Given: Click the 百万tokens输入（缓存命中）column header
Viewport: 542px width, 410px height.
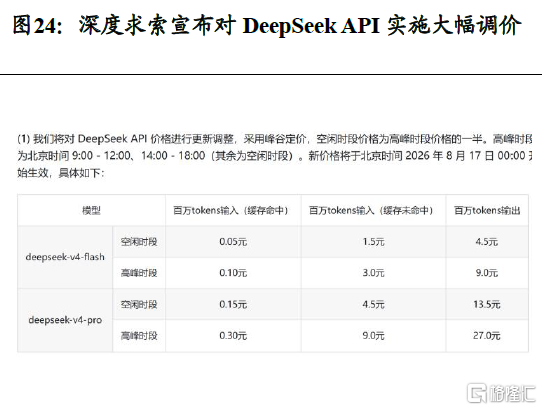Looking at the screenshot, I should [x=233, y=210].
